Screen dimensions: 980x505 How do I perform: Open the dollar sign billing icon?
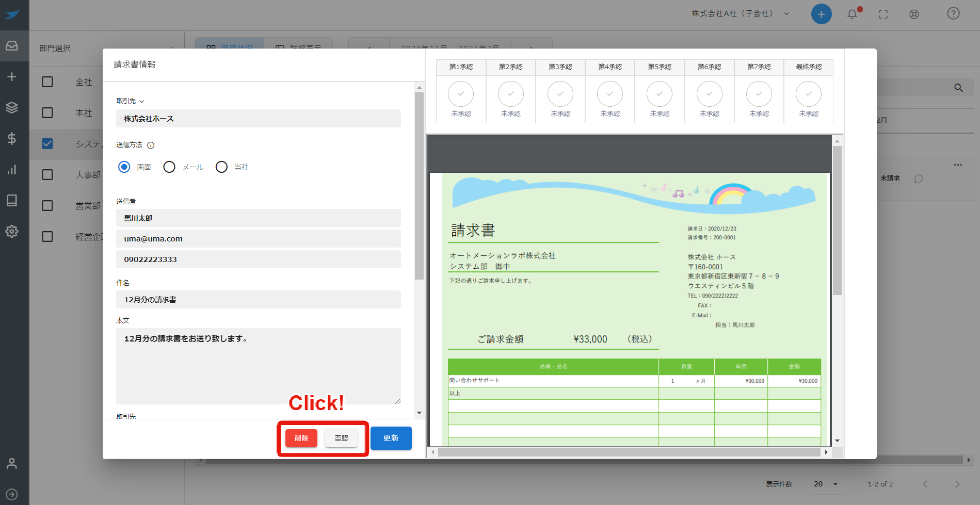click(12, 138)
